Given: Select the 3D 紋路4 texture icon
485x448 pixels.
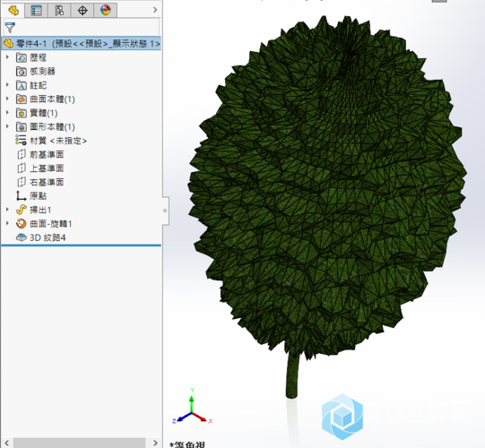Looking at the screenshot, I should click(x=22, y=237).
